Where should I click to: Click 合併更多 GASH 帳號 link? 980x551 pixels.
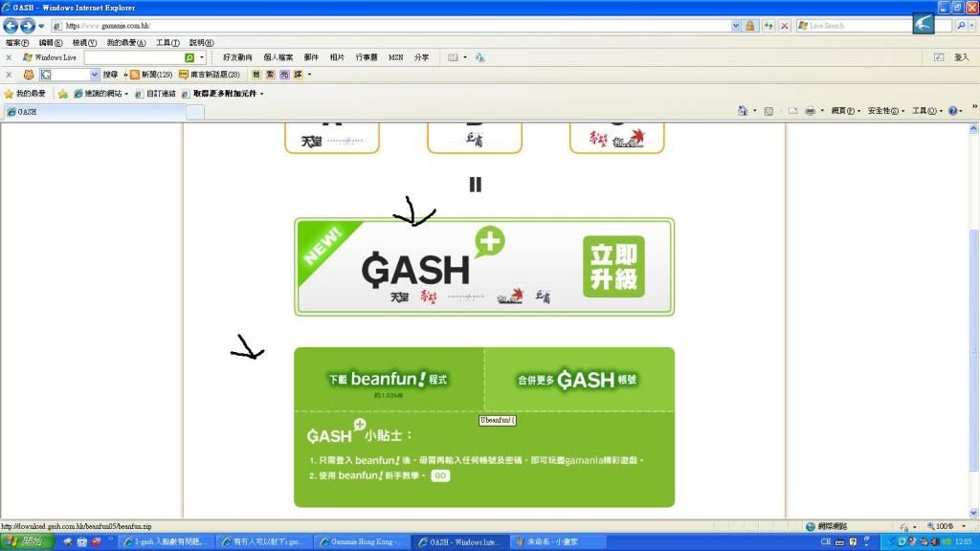pos(578,381)
